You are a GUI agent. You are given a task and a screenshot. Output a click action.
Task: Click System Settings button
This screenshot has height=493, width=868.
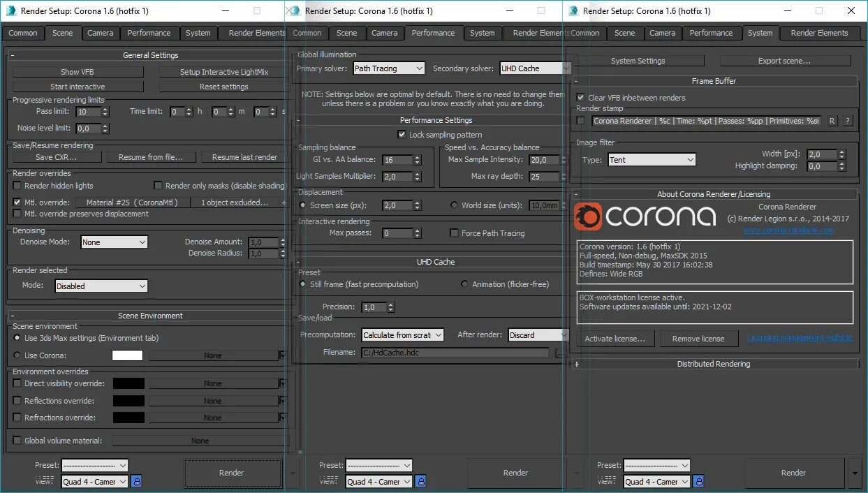pos(638,61)
